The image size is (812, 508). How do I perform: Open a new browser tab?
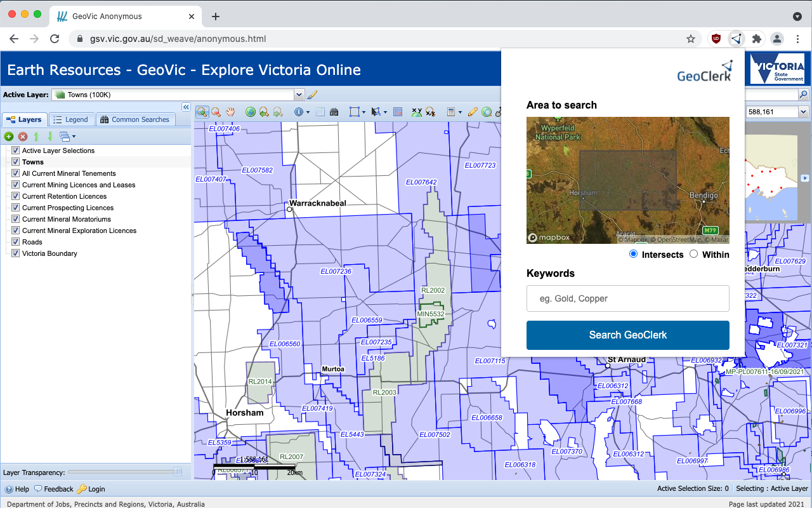(x=216, y=17)
